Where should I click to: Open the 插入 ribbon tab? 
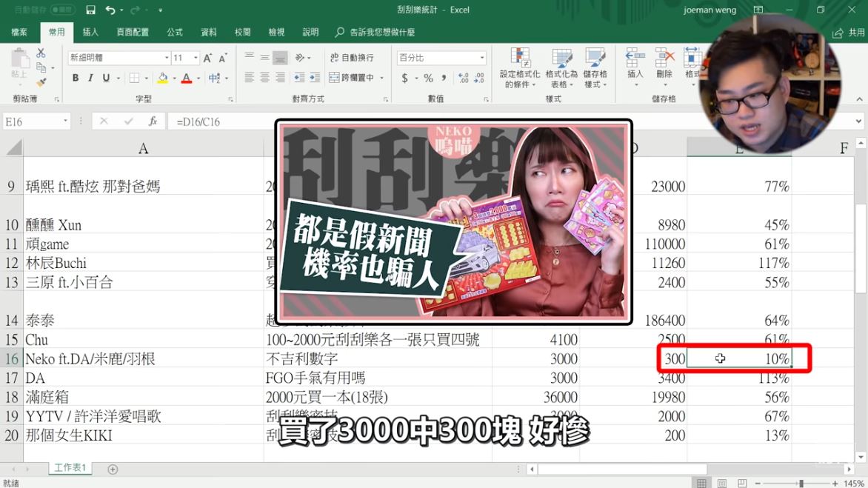90,33
